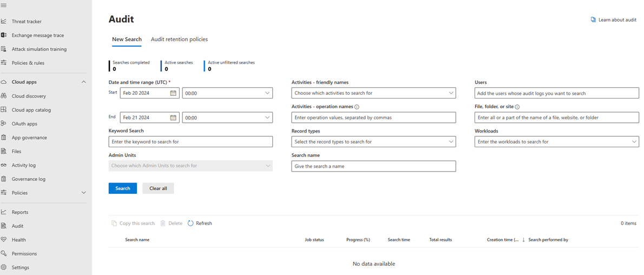This screenshot has height=275, width=644.
Task: Click the info icon beside operation names
Action: click(x=357, y=107)
